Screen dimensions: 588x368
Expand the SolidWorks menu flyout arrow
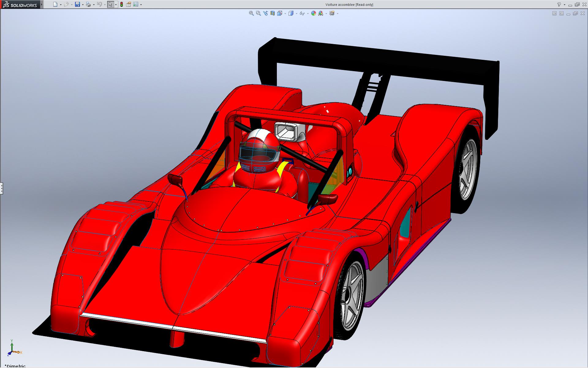click(42, 4)
